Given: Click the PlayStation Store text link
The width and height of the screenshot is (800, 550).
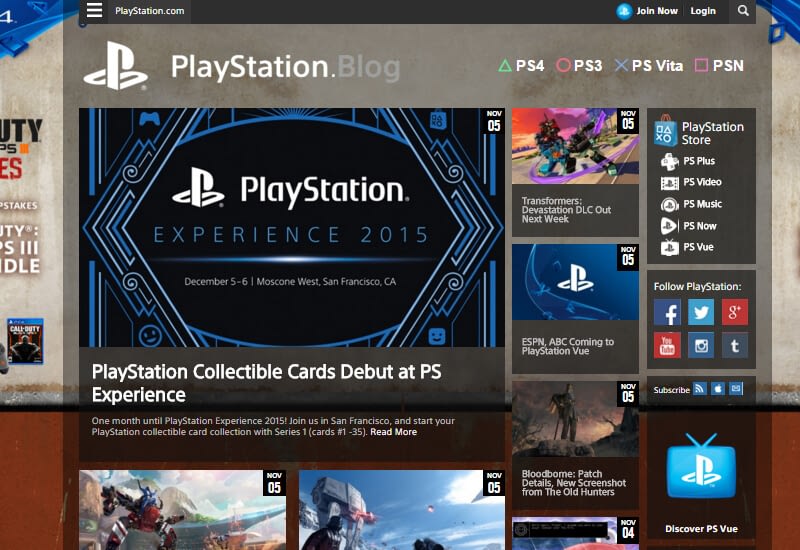Looking at the screenshot, I should pyautogui.click(x=713, y=133).
